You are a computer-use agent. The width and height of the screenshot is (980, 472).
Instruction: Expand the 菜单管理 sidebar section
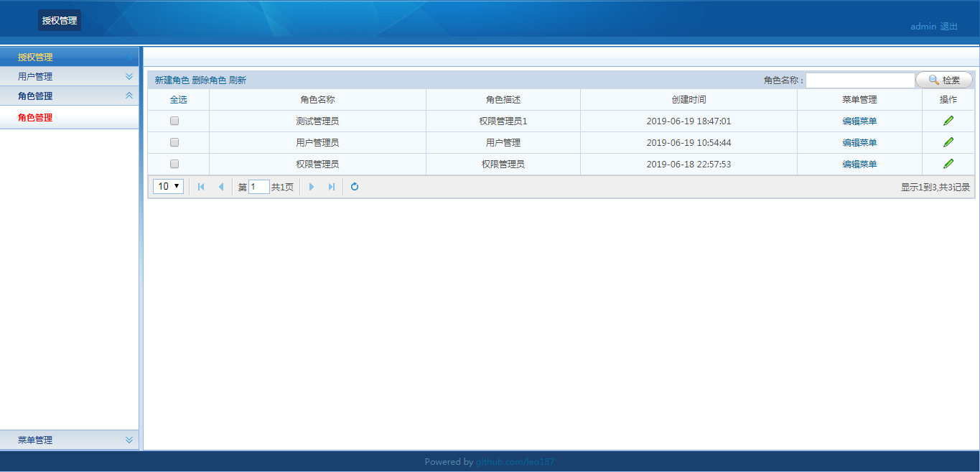point(69,440)
